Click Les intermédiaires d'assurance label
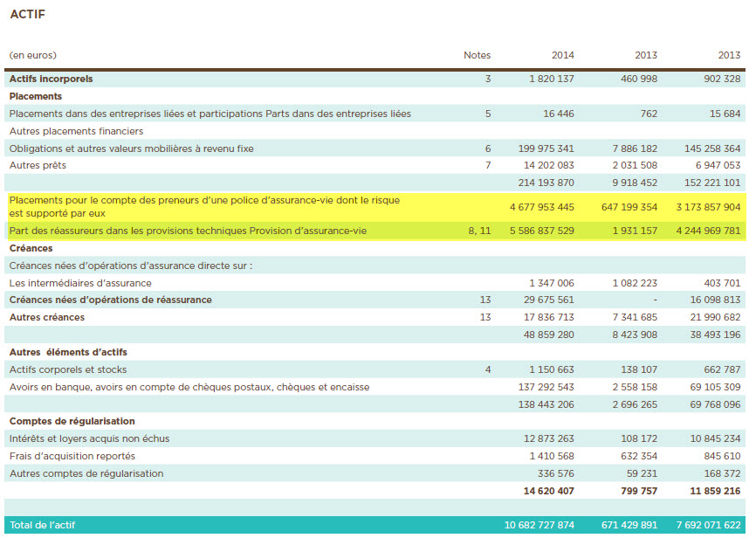Screen dimensions: 756x545 click(x=80, y=283)
